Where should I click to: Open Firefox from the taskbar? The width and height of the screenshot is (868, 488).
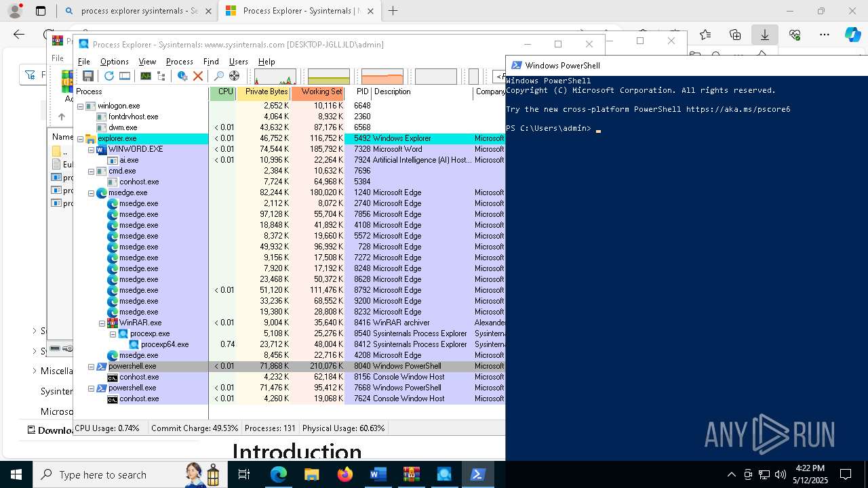coord(345,474)
